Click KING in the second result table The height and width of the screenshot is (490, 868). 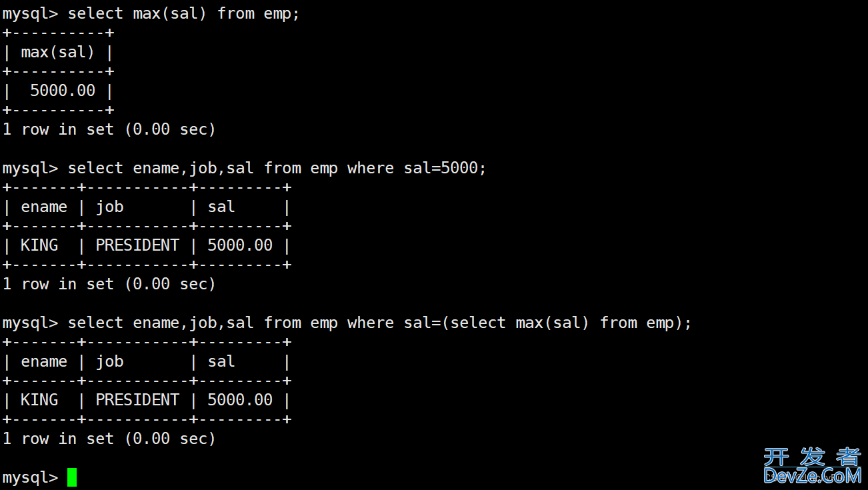pyautogui.click(x=39, y=245)
